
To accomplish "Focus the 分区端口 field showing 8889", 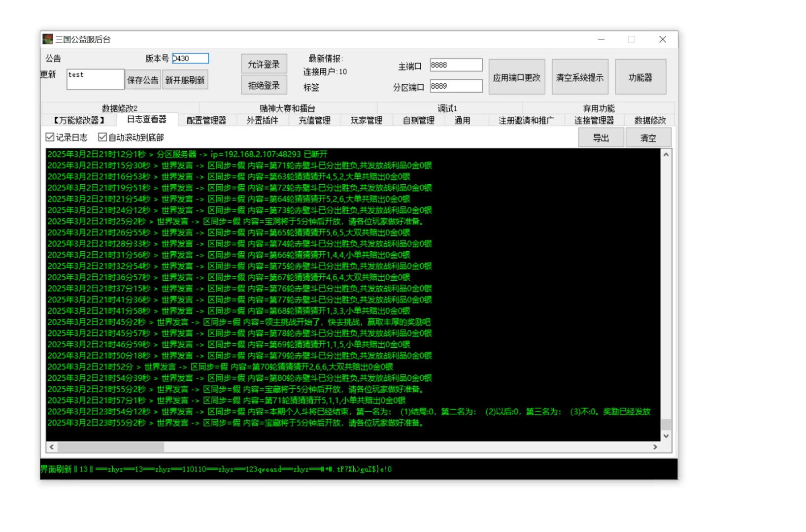I will pos(456,86).
